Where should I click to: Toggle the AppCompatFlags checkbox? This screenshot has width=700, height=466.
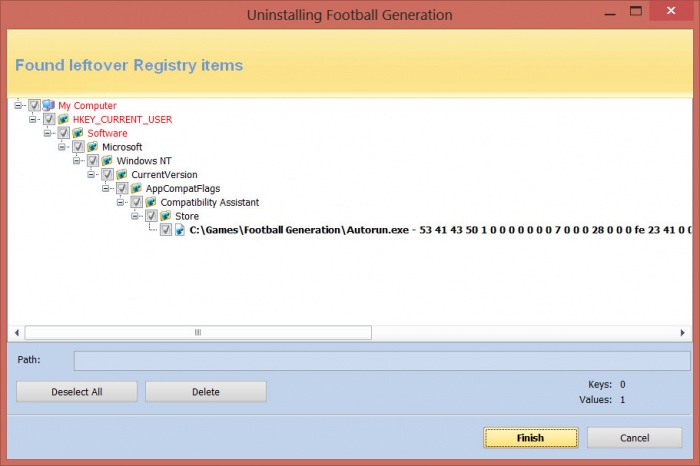tap(122, 188)
